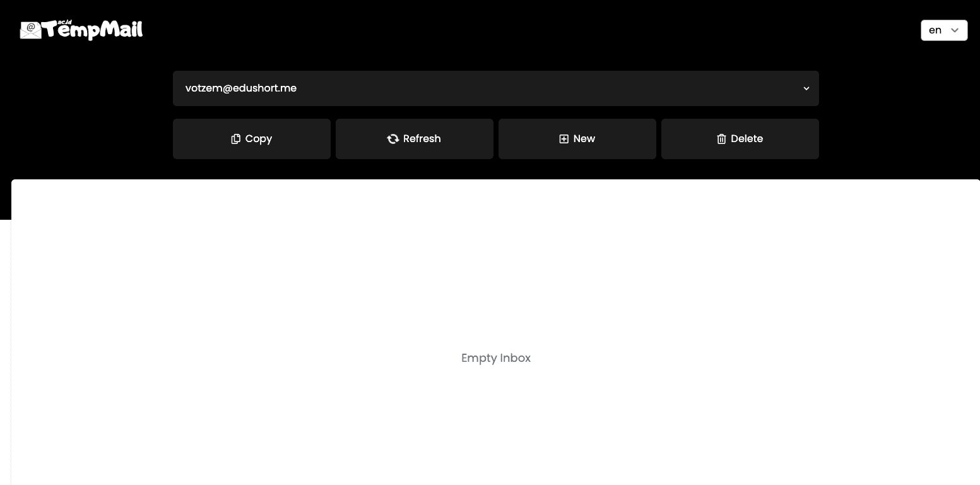Click the plus-square icon for New

(564, 139)
